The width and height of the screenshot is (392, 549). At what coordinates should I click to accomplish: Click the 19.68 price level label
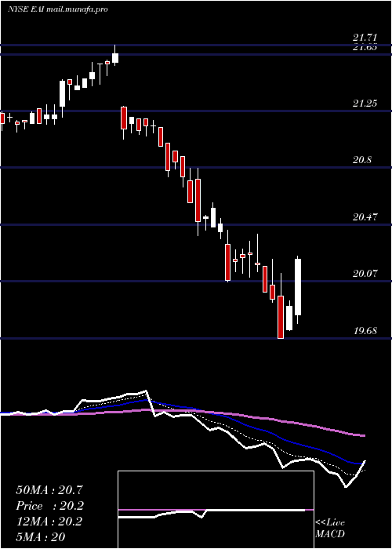point(365,330)
